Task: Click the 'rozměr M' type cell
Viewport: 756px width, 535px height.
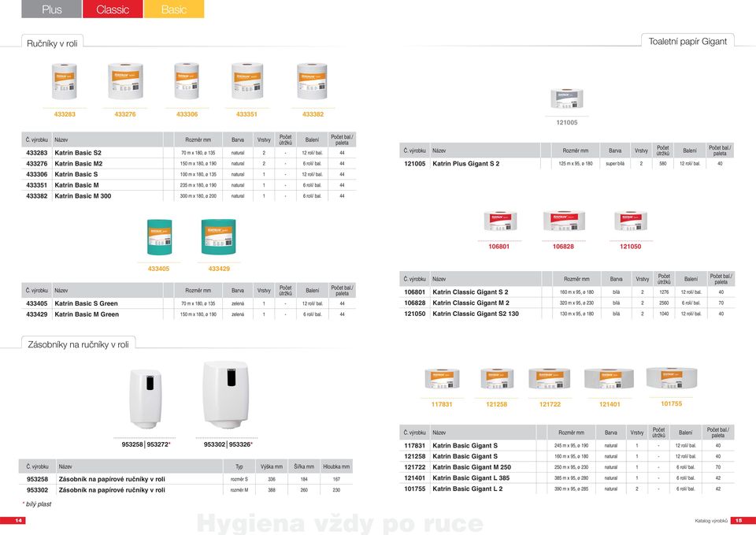Action: click(239, 489)
